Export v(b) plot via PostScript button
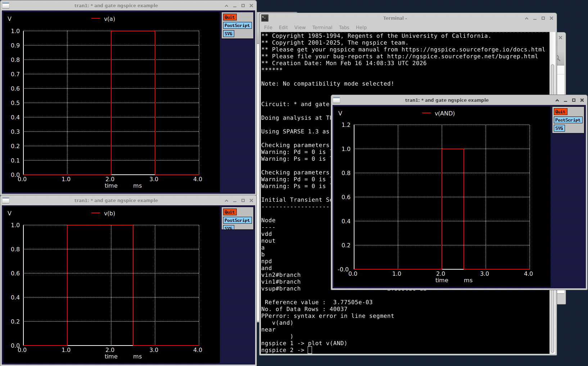This screenshot has height=366, width=588. point(237,220)
